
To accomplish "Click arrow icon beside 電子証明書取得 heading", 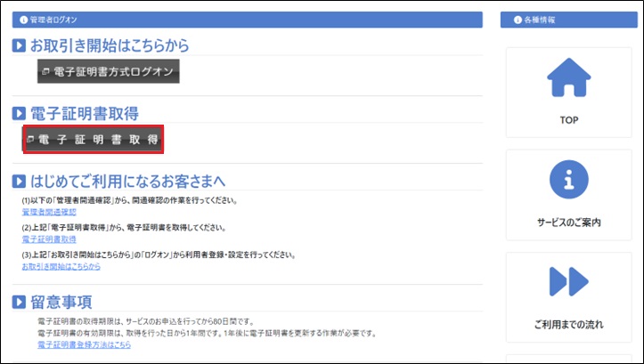I will [x=20, y=113].
